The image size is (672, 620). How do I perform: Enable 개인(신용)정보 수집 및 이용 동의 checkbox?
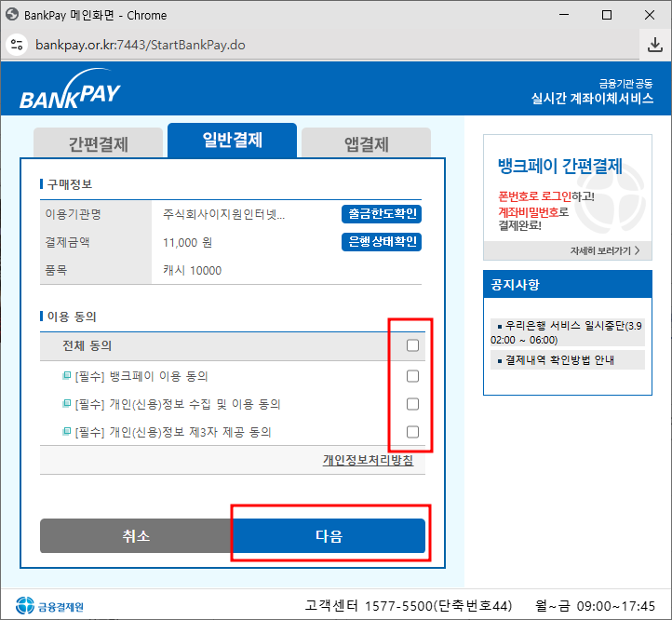coord(412,404)
